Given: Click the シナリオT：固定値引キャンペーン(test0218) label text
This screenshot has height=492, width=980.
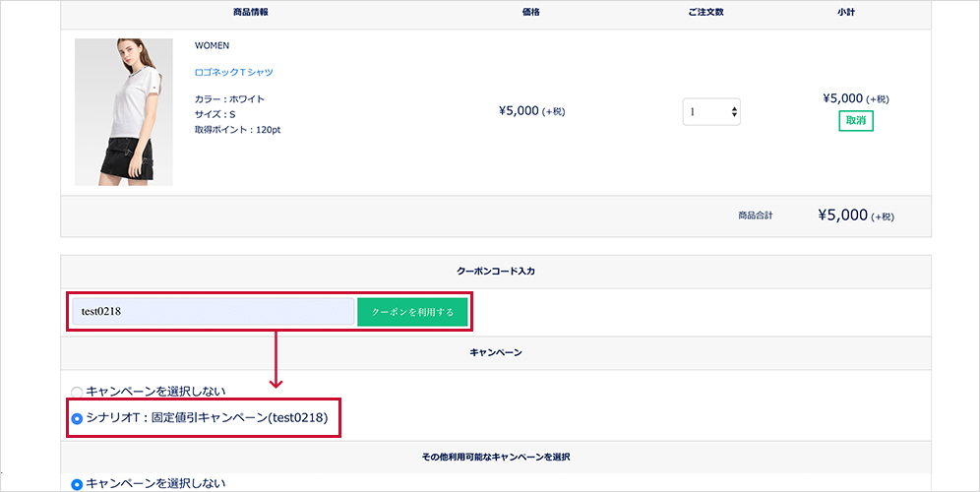Looking at the screenshot, I should [207, 418].
